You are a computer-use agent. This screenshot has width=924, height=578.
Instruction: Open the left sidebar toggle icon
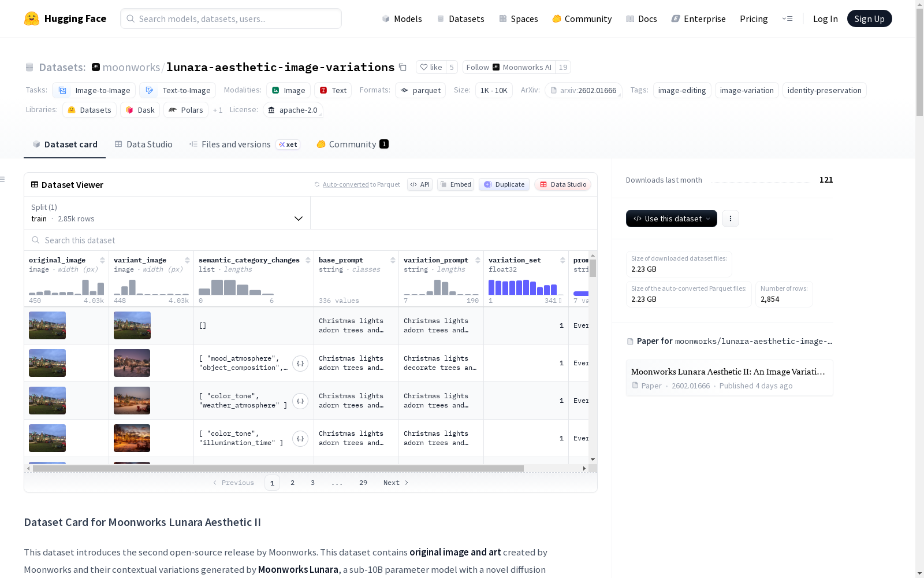click(3, 179)
